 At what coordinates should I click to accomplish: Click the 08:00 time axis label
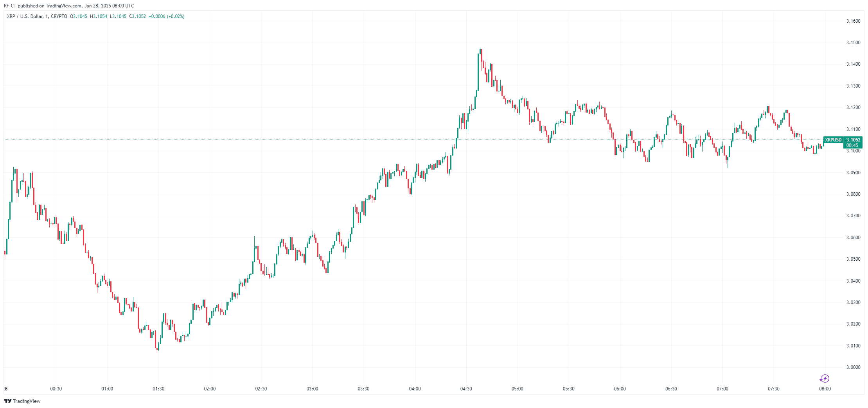(825, 389)
